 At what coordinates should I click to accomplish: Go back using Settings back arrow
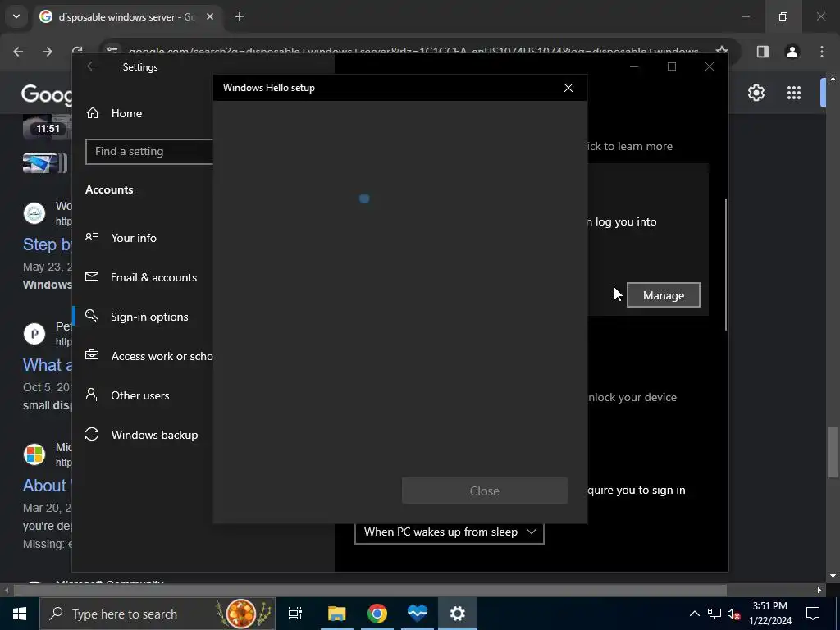click(x=92, y=66)
